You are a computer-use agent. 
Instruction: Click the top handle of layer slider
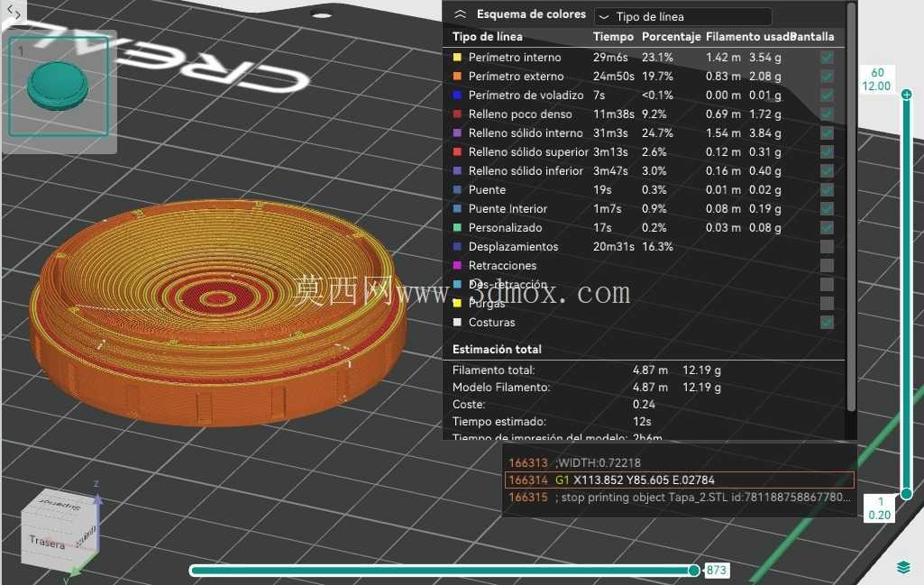(x=906, y=95)
